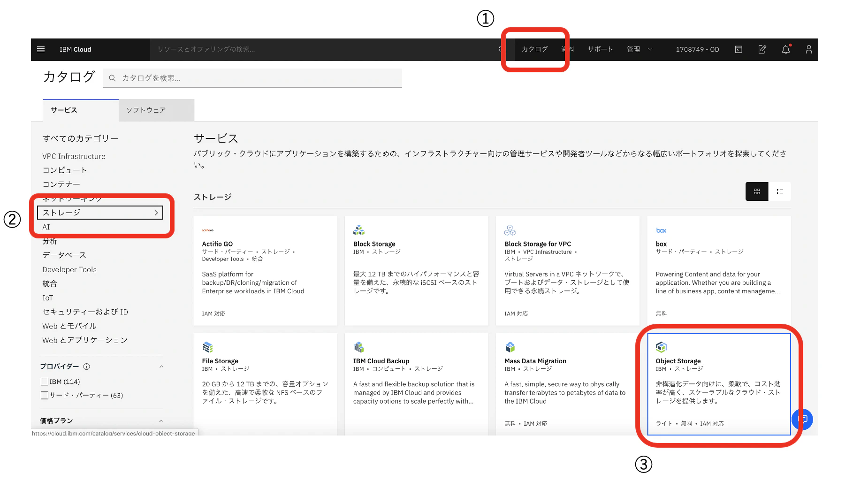Click the Block Storage icon
Screen dimensions: 868x489
click(x=359, y=230)
